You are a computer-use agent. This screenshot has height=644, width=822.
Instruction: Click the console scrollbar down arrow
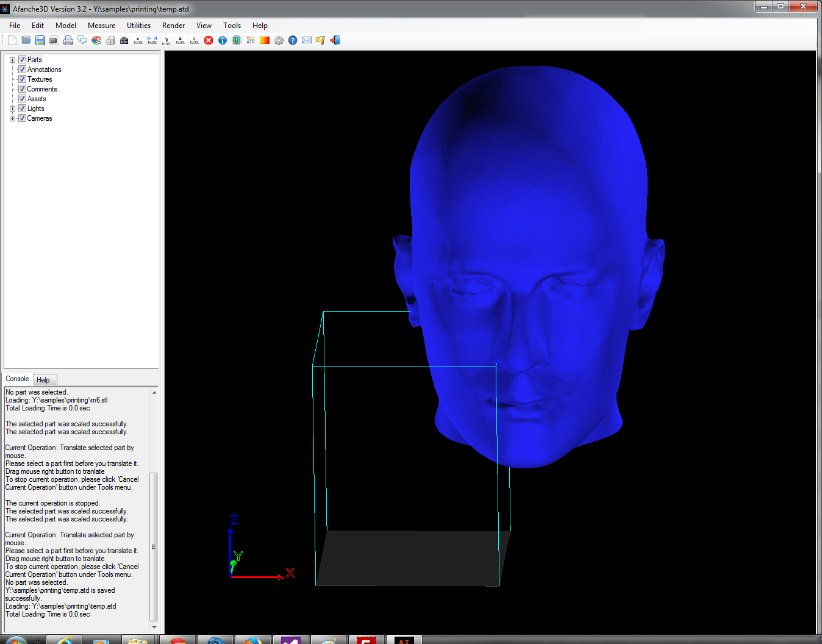pos(154,627)
